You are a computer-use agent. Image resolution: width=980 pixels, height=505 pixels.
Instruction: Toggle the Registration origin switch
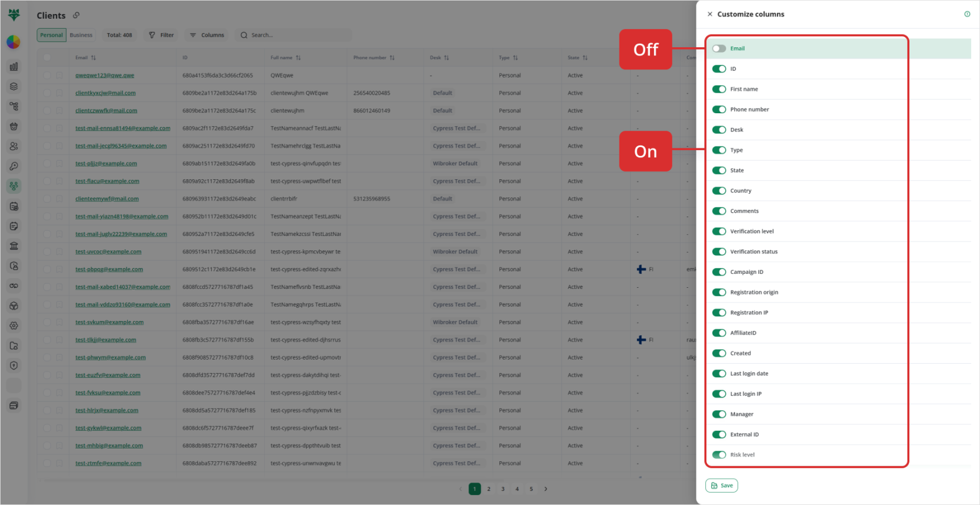719,292
